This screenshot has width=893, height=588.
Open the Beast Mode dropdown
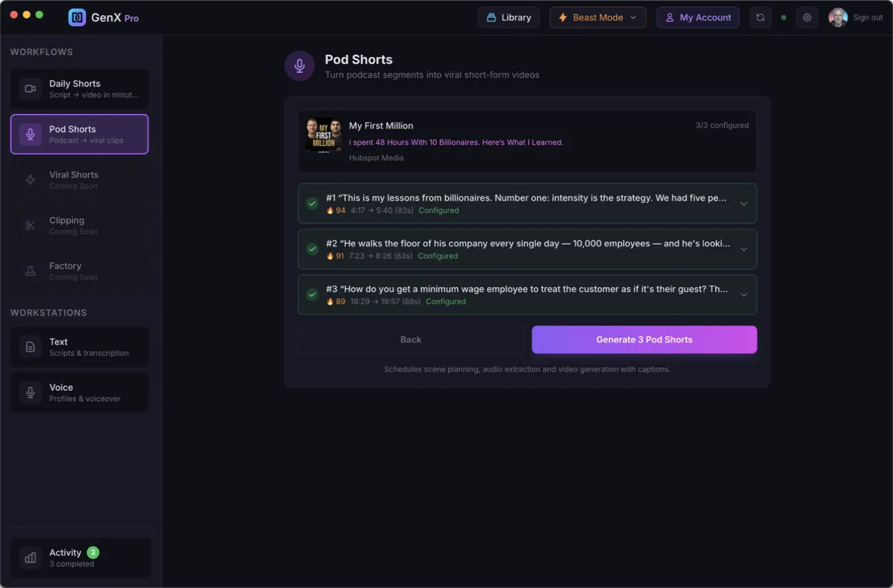click(598, 18)
